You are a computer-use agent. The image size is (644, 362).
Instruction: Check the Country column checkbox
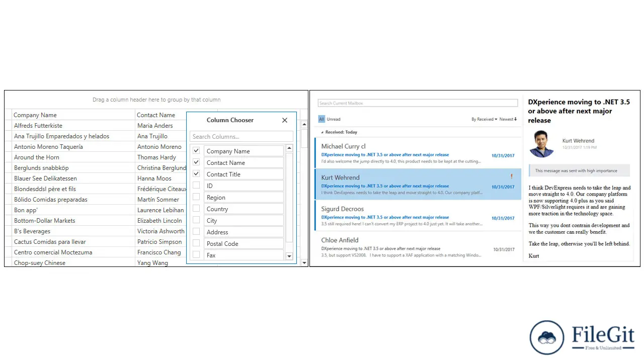[196, 209]
